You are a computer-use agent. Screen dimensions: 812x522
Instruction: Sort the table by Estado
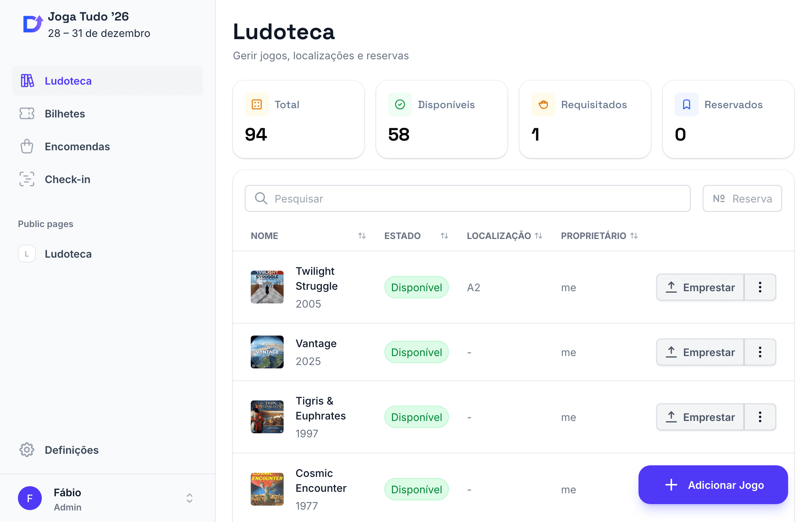click(x=444, y=236)
